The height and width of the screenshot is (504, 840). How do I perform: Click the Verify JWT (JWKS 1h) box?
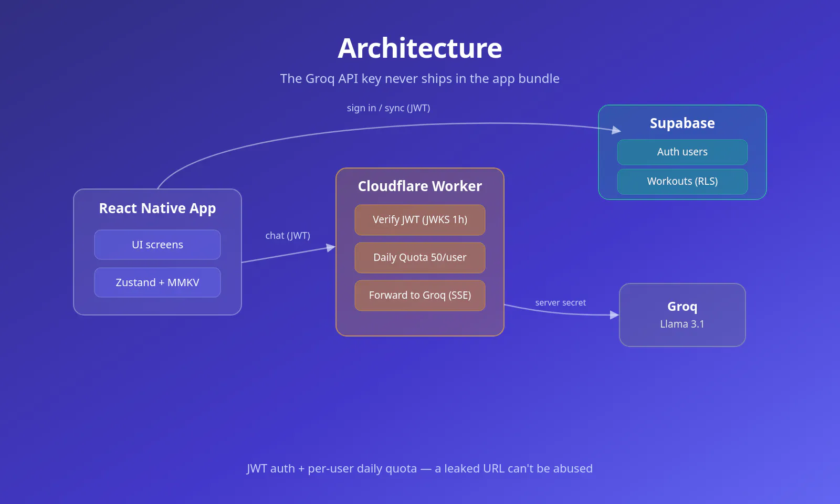[420, 220]
